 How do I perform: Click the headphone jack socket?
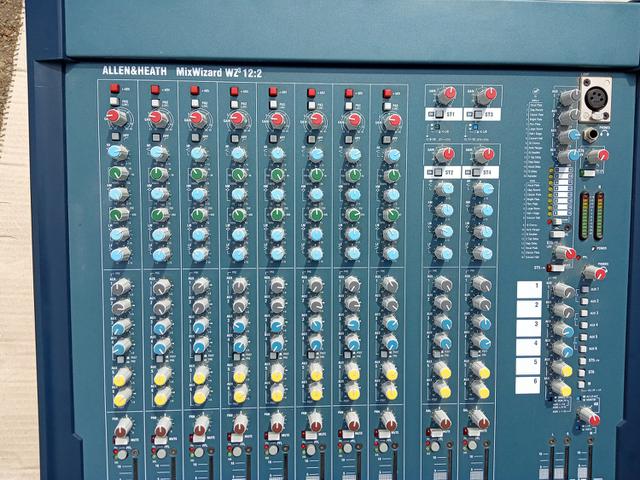[x=591, y=135]
